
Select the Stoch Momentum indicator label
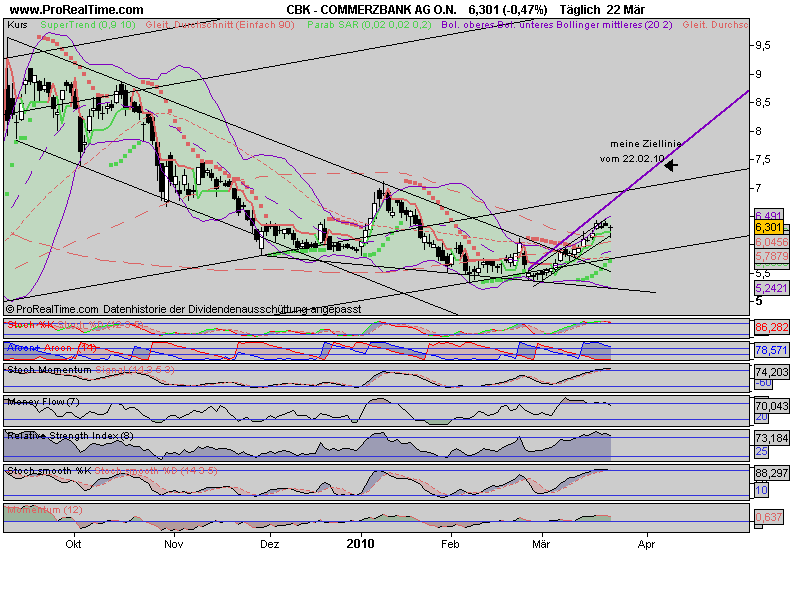49,370
